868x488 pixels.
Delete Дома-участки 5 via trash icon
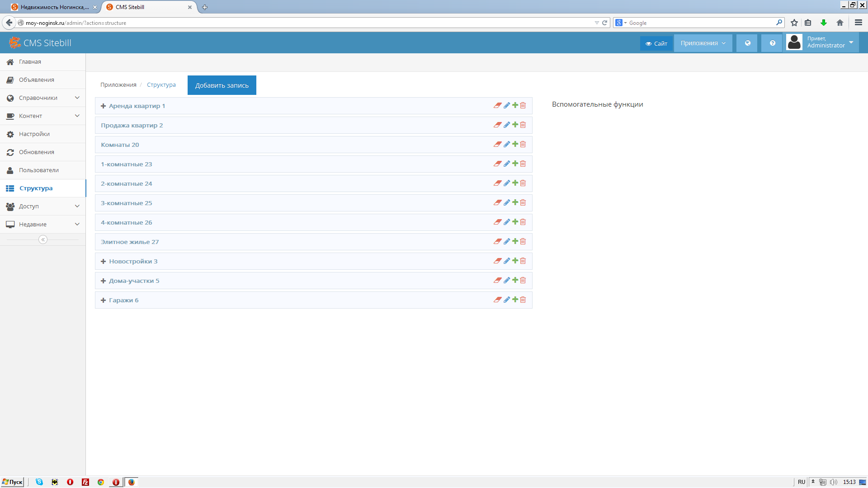coord(523,280)
